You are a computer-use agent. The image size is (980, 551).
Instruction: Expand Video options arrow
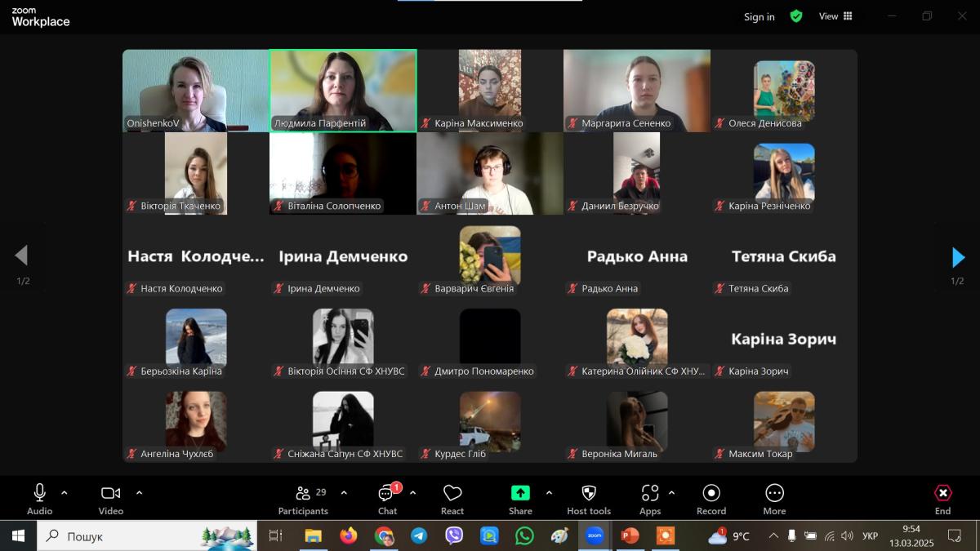tap(139, 493)
